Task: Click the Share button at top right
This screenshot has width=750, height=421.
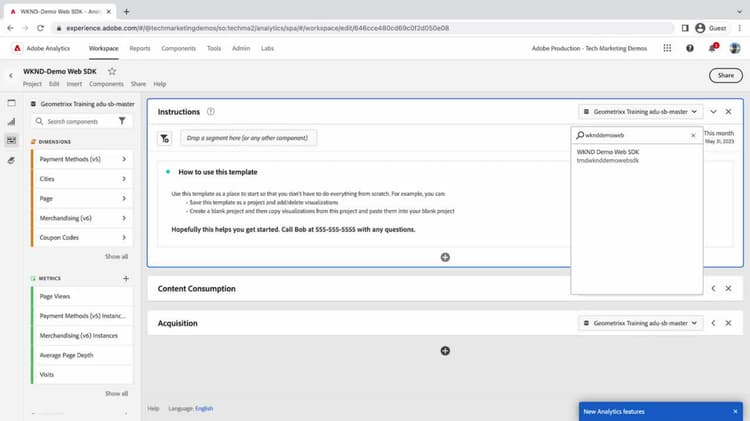Action: (726, 75)
